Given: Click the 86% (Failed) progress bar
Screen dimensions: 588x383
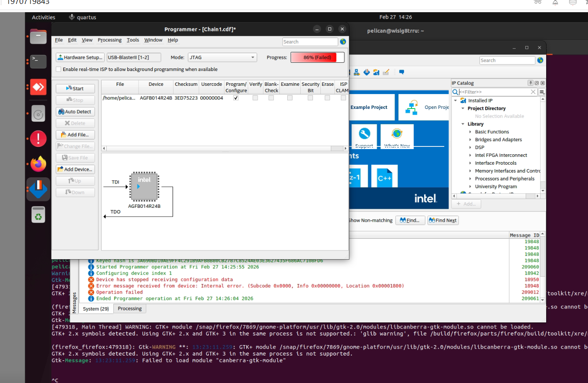Looking at the screenshot, I should pos(317,58).
